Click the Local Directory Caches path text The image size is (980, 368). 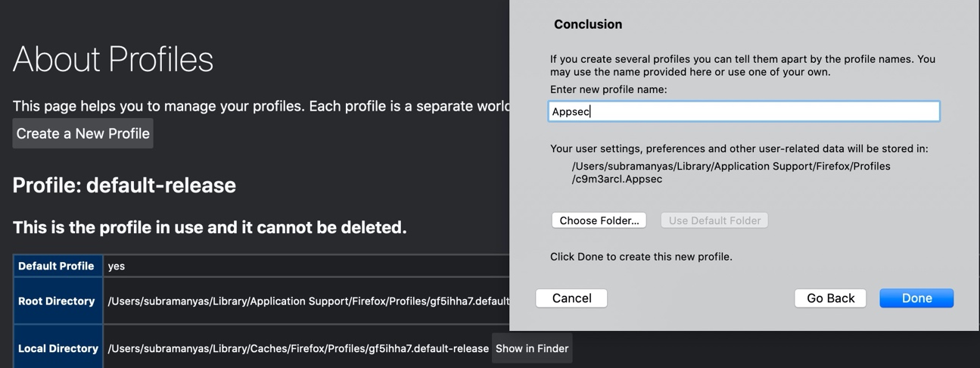coord(298,348)
